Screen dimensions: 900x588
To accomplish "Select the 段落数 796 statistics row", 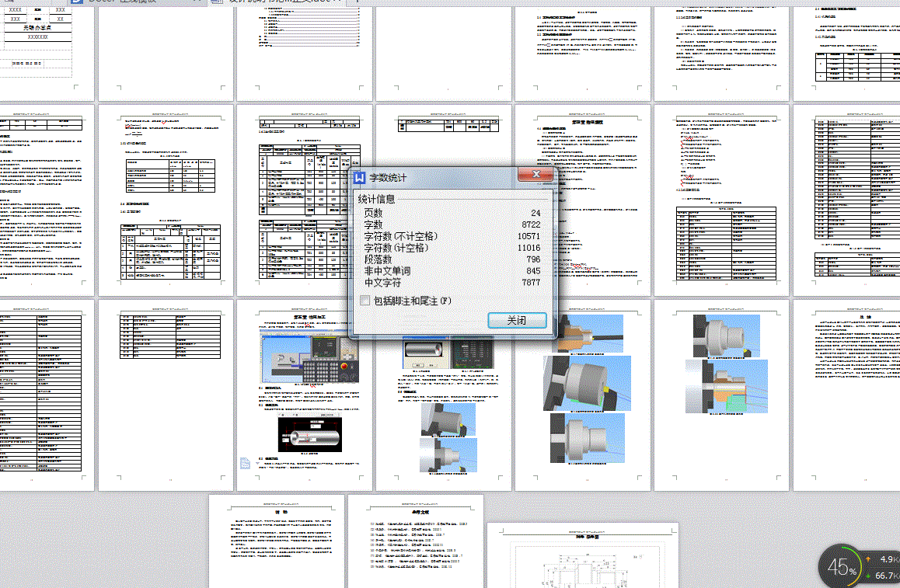I will click(x=452, y=259).
